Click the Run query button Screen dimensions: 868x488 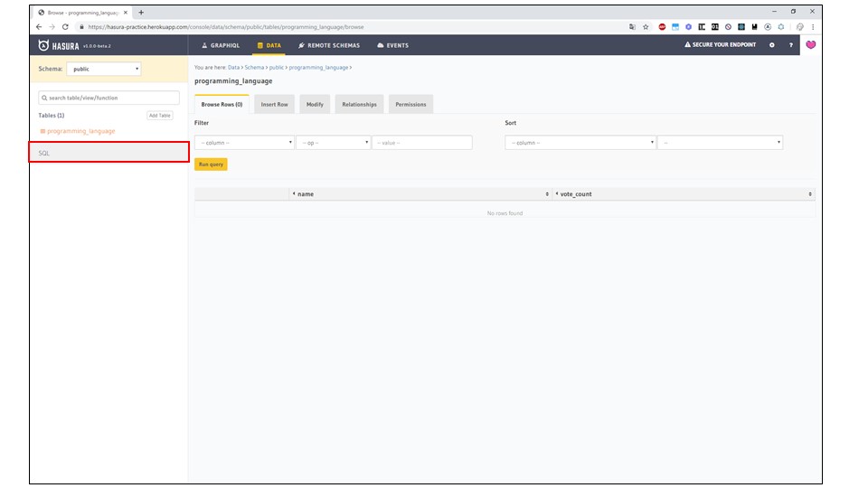[x=211, y=164]
